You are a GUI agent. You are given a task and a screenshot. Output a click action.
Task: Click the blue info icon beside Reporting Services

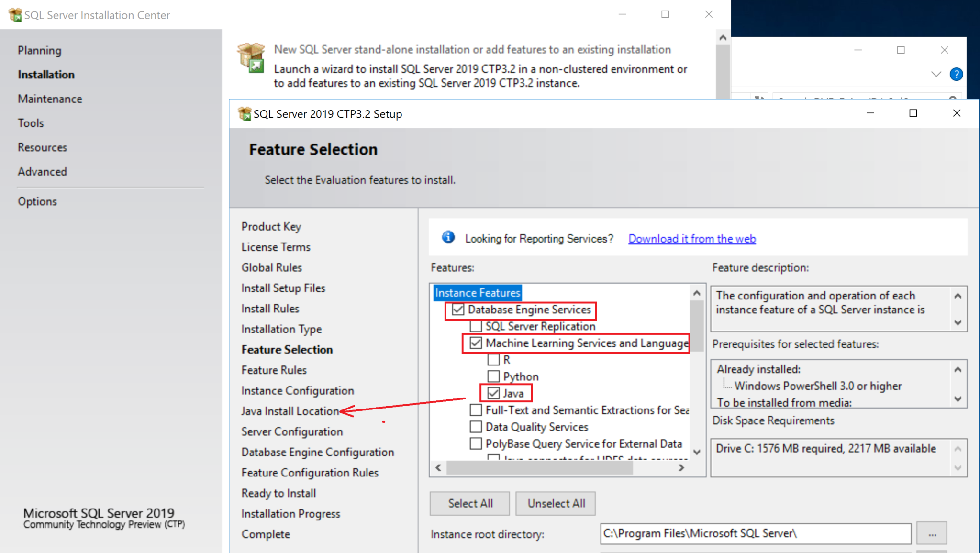[448, 237]
